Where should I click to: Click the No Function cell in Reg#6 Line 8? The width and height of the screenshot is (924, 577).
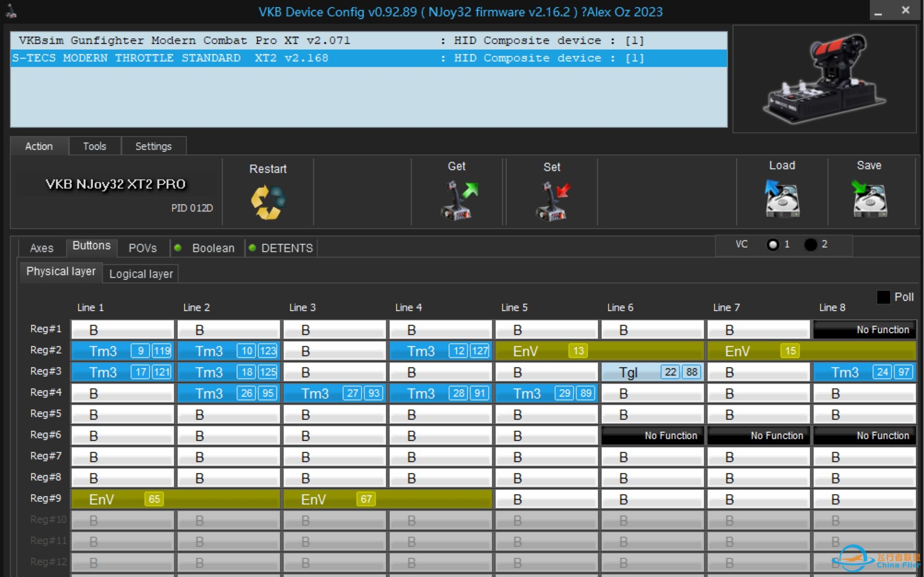coord(865,436)
